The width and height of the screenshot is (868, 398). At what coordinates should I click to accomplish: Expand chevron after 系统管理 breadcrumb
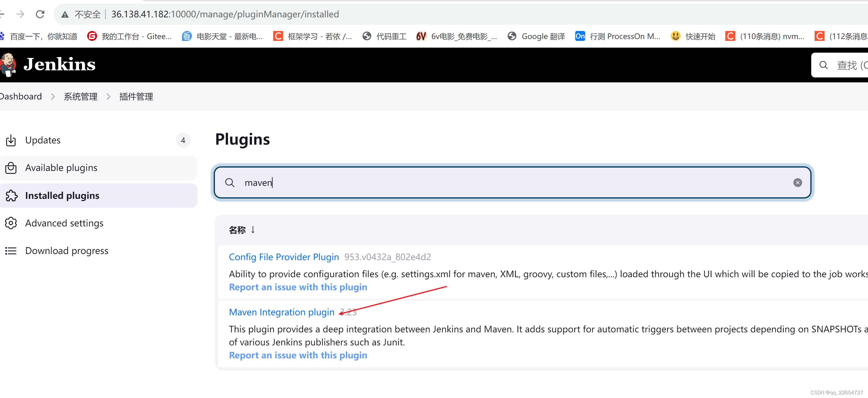pos(109,97)
